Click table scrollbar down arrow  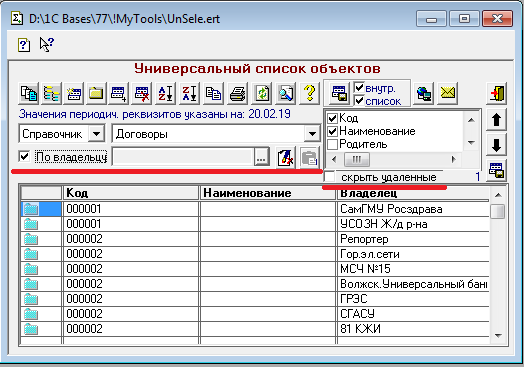coord(498,336)
